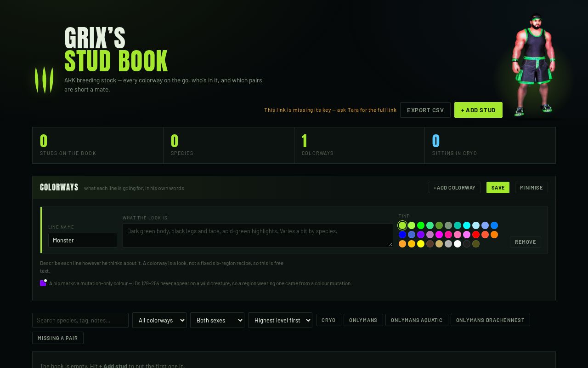The height and width of the screenshot is (368, 588).
Task: Pick the dark olive tint swatch
Action: [x=476, y=244]
